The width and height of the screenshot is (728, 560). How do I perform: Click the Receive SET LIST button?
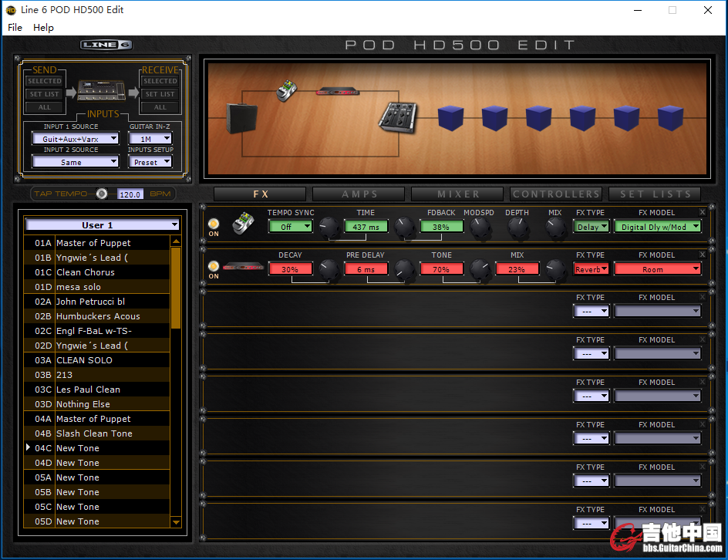(x=160, y=94)
